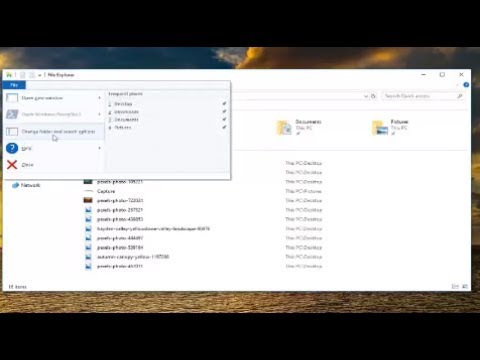Screen dimensions: 480x360
Task: Click the PowerShell prompt icon
Action: click(x=12, y=114)
